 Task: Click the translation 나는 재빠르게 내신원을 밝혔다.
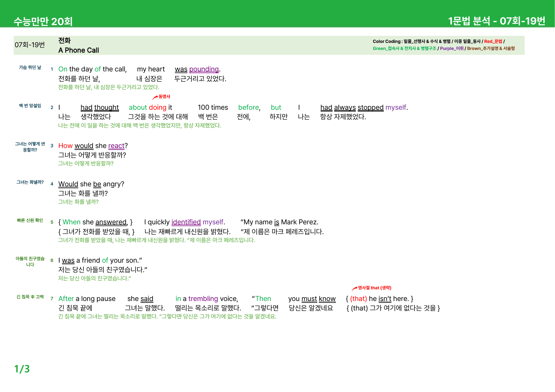tap(187, 232)
